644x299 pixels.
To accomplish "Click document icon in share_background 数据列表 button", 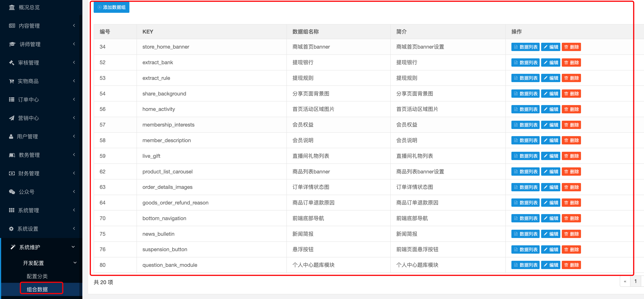I will 516,94.
